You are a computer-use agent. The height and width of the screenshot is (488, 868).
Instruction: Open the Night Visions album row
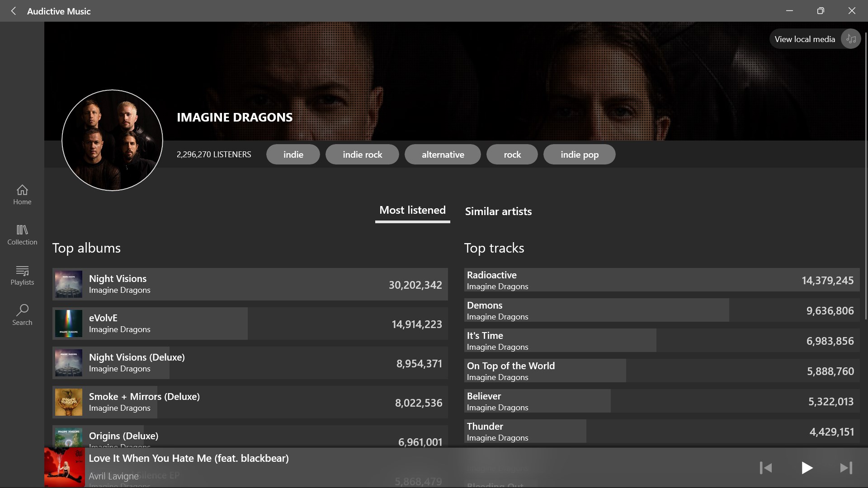click(250, 284)
